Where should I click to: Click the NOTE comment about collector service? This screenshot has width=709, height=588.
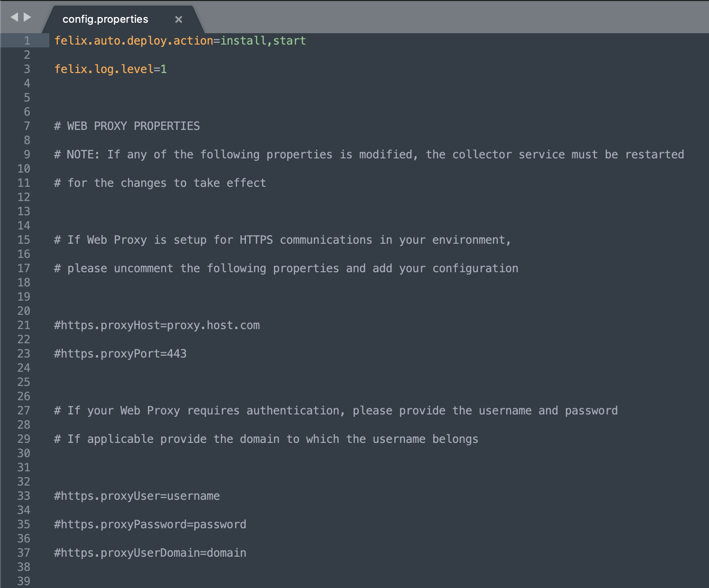coord(369,155)
